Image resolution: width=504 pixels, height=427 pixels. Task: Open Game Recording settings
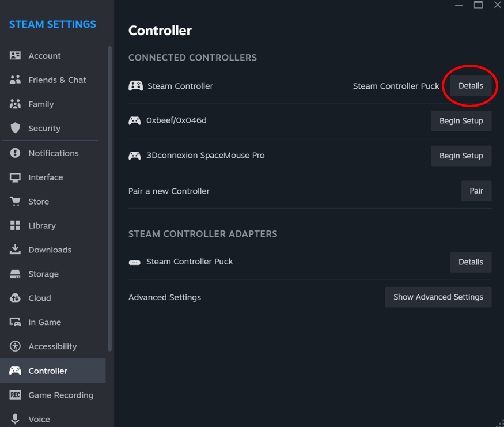(x=53, y=395)
